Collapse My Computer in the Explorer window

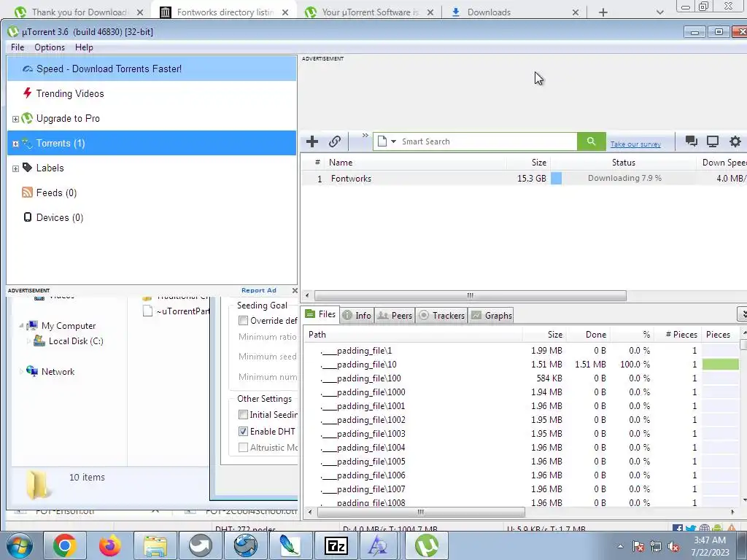(21, 326)
